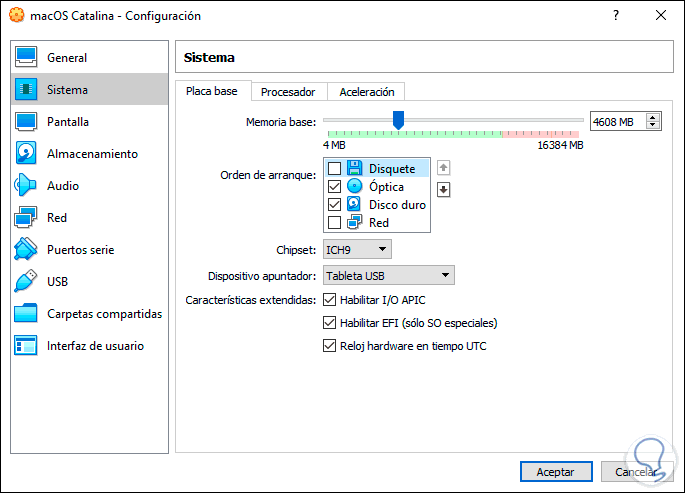Switch to the Procesador tab
This screenshot has width=685, height=493.
click(288, 92)
